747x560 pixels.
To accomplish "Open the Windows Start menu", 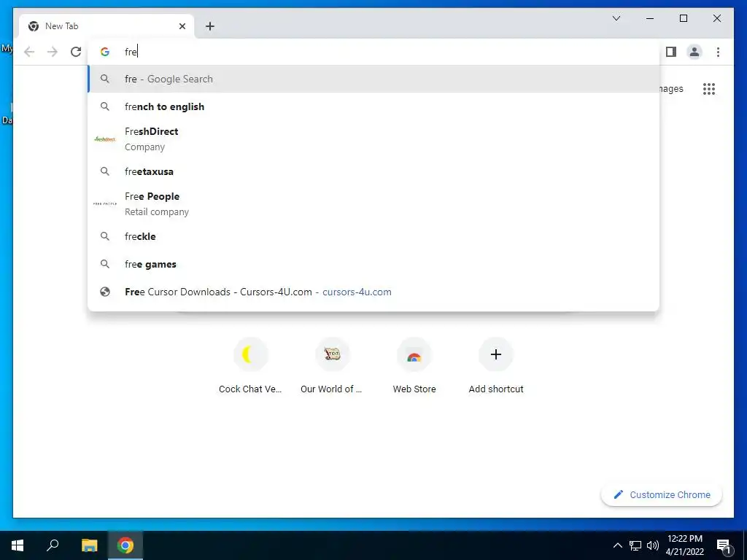I will (x=18, y=545).
